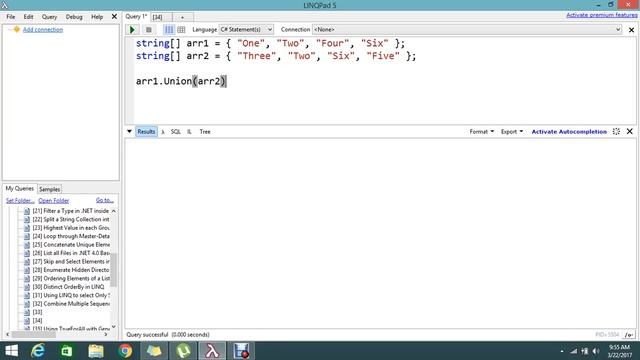Screen dimensions: 640x360
Task: Click the queries list down scroll arrow
Action: (x=113, y=327)
